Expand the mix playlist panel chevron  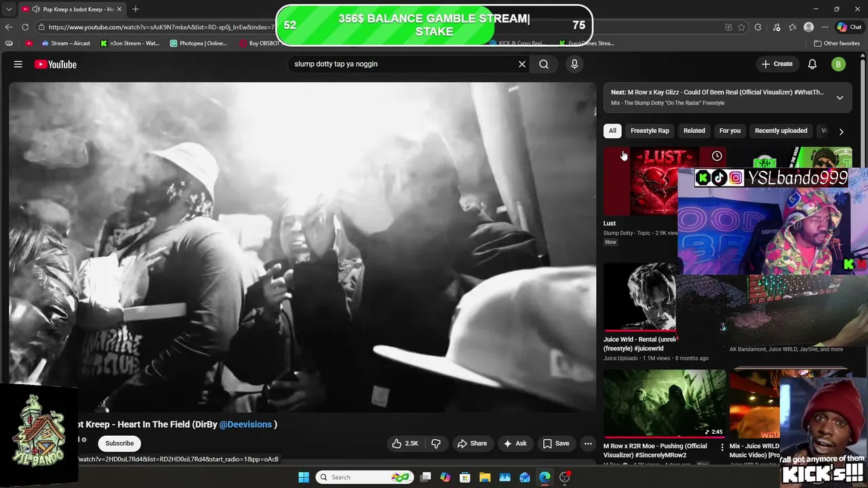coord(840,98)
